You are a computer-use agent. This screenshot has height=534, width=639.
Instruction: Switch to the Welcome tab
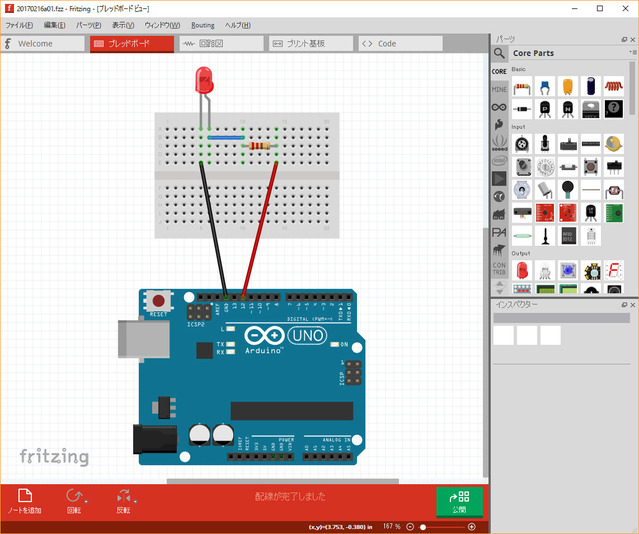(x=43, y=44)
